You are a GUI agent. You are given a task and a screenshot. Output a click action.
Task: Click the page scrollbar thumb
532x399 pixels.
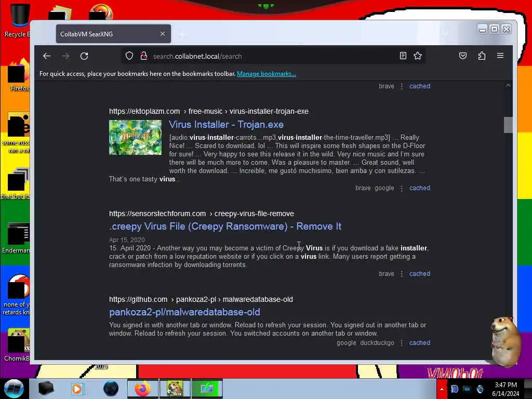[508, 125]
